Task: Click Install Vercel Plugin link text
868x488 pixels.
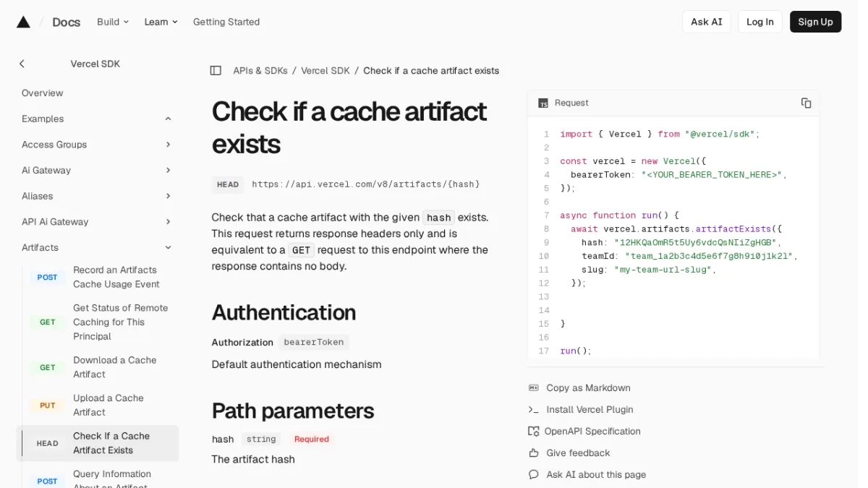Action: pyautogui.click(x=590, y=409)
